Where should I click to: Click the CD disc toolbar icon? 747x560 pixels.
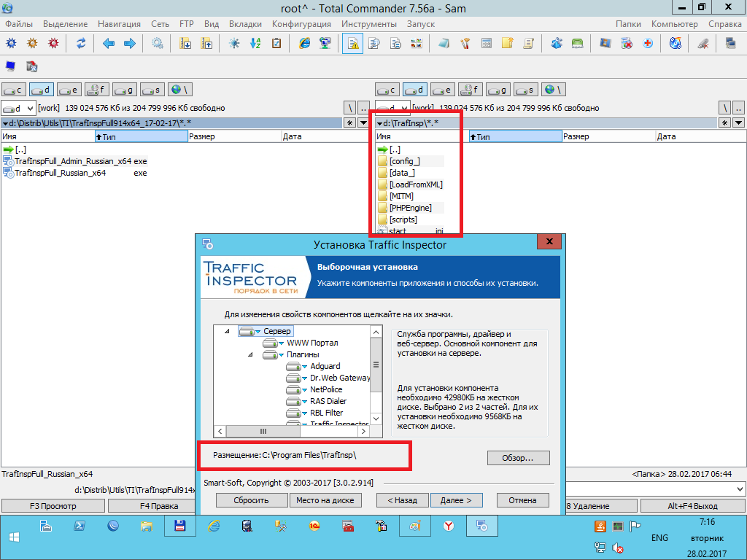click(676, 43)
